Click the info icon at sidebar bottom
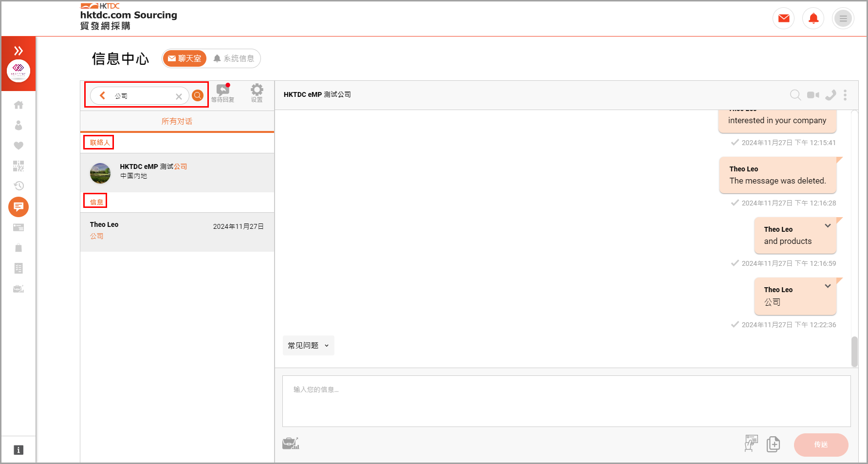 click(x=18, y=450)
